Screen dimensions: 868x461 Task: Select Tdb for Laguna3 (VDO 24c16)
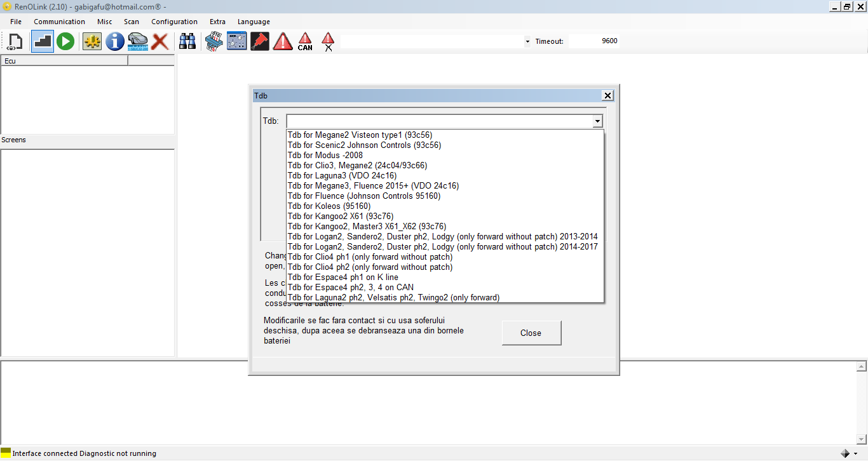tap(445, 176)
